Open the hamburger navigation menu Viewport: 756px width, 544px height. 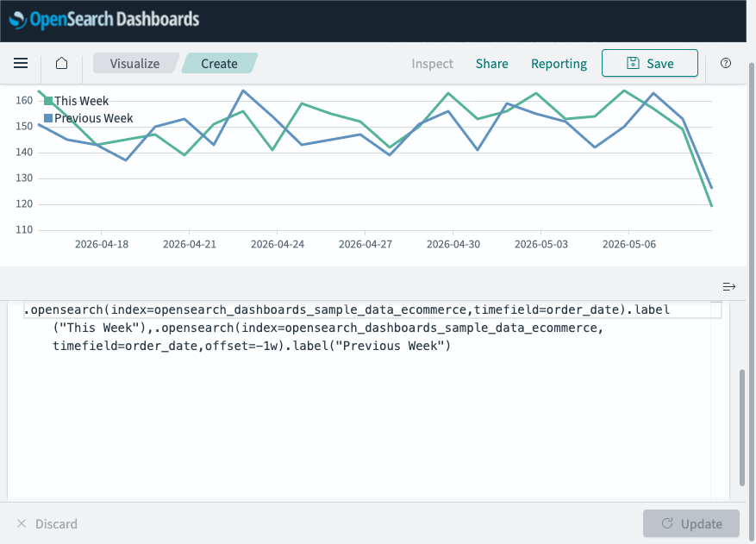(21, 63)
